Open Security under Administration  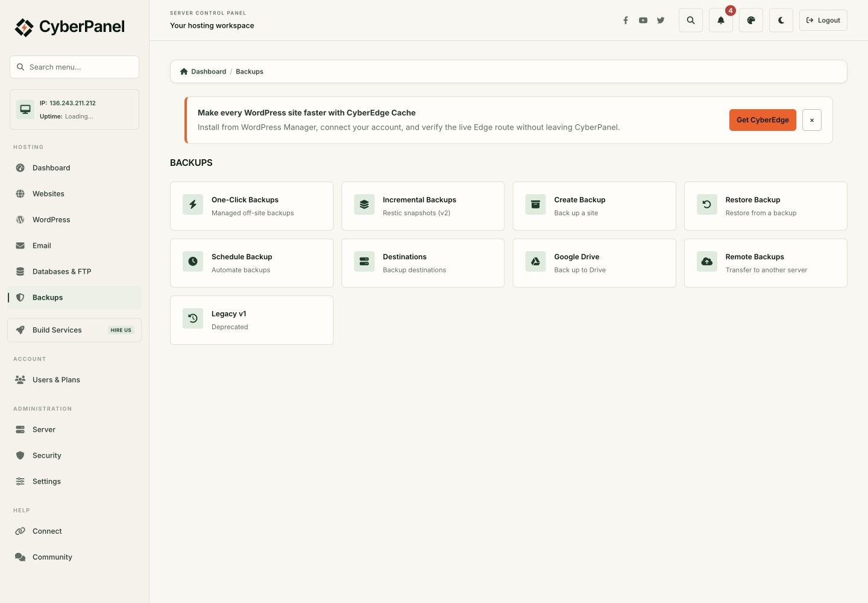tap(74, 455)
